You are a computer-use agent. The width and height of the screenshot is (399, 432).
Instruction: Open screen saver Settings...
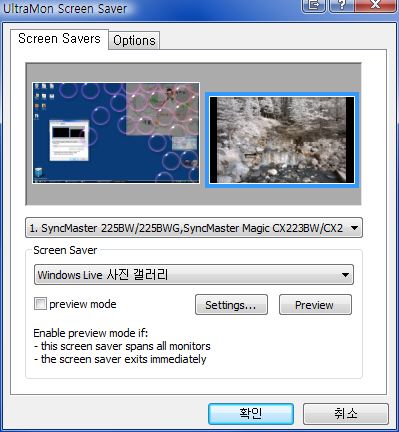[x=231, y=305]
